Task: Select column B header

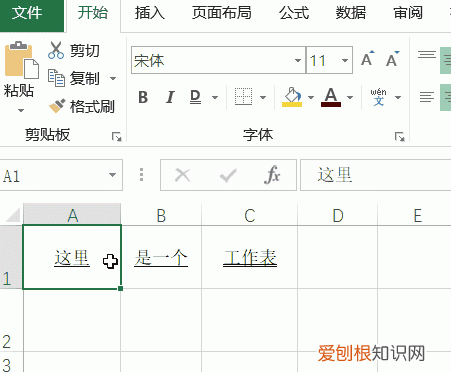Action: pos(161,215)
